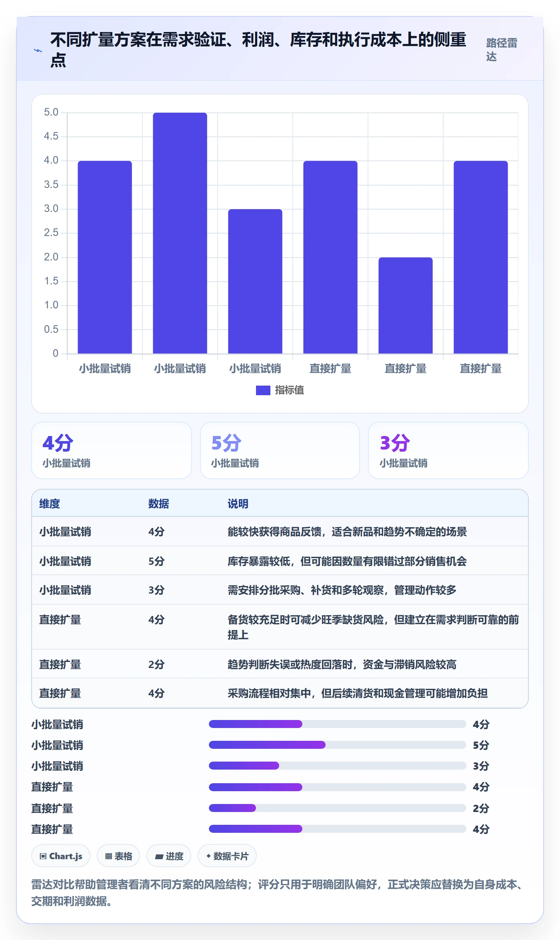Select the table cell 趋势判断失误或热度回落时
560x940 pixels.
[x=342, y=664]
